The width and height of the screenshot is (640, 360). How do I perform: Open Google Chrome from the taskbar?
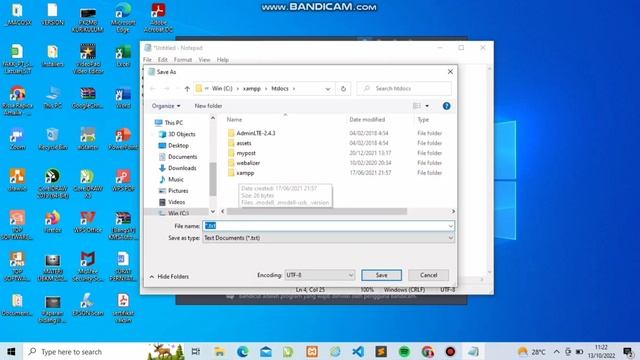point(427,351)
